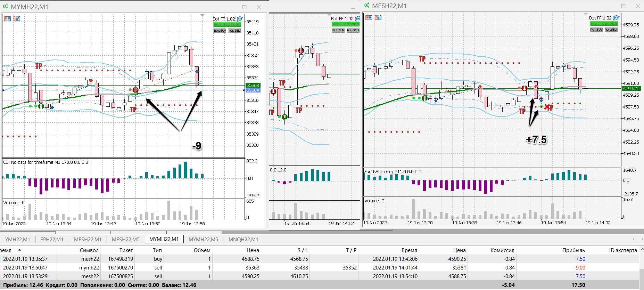The image size is (644, 290).
Task: Click the Баланс: 12.46 summary text
Action: [179, 285]
